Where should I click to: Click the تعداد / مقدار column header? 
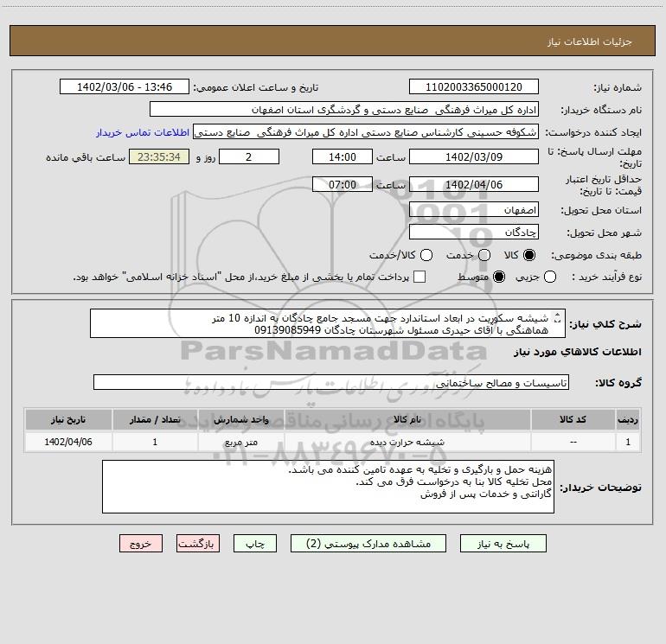pyautogui.click(x=155, y=419)
